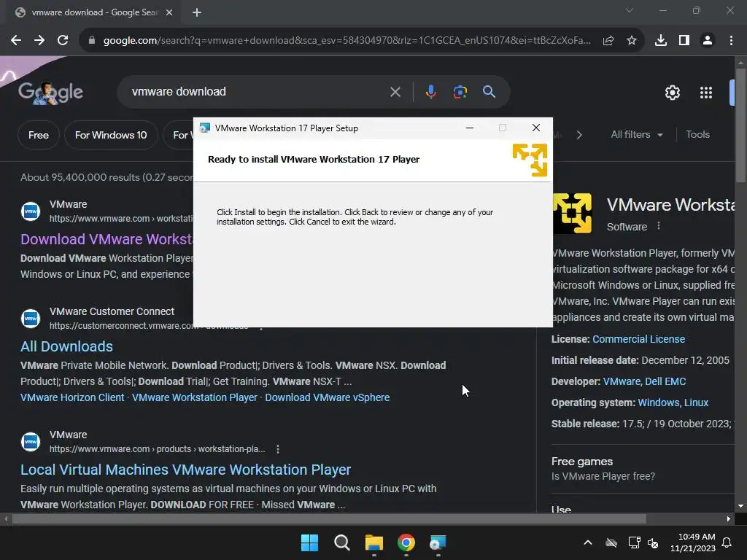Screen dimensions: 747x560
Task: Open Commercial License link
Action: click(638, 339)
